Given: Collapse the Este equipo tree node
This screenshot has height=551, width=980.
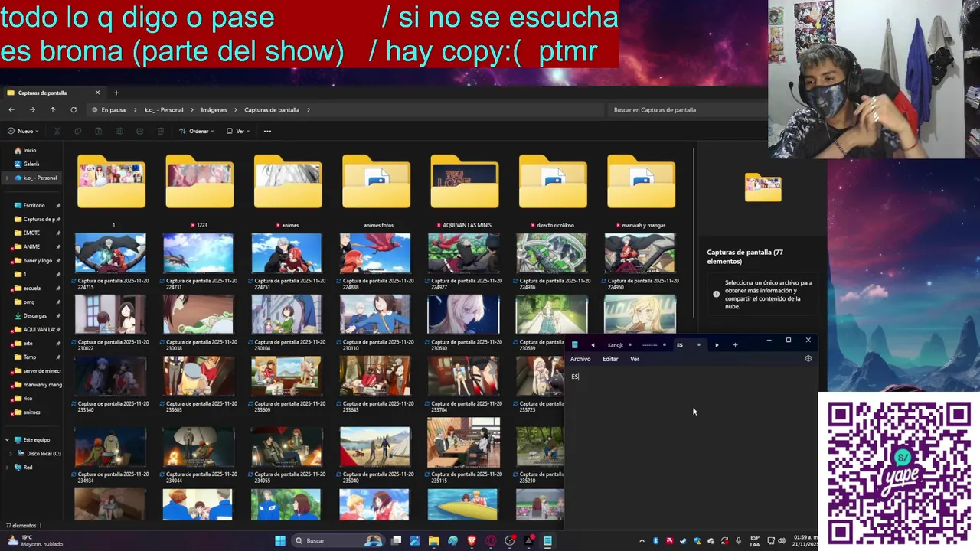Looking at the screenshot, I should (x=7, y=439).
